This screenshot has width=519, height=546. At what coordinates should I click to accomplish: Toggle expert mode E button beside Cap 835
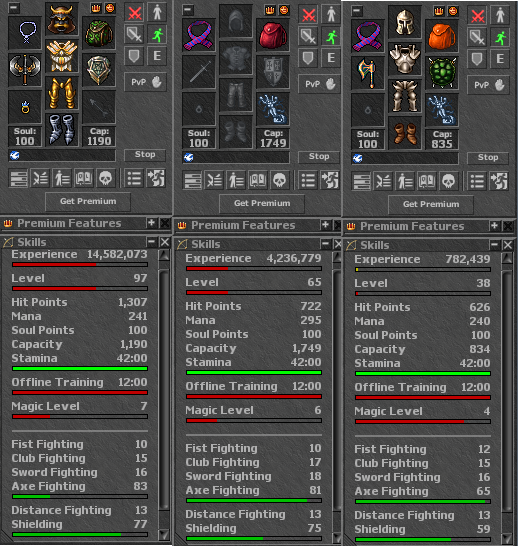[x=500, y=58]
